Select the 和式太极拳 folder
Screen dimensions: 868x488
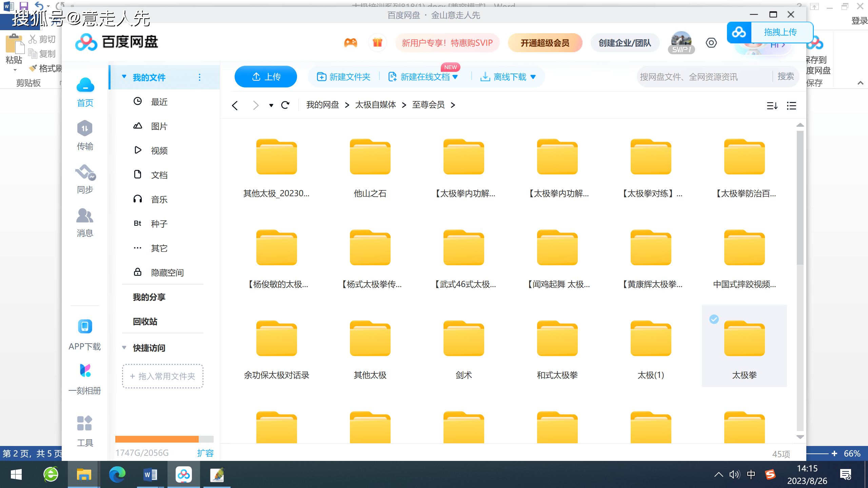pos(557,350)
